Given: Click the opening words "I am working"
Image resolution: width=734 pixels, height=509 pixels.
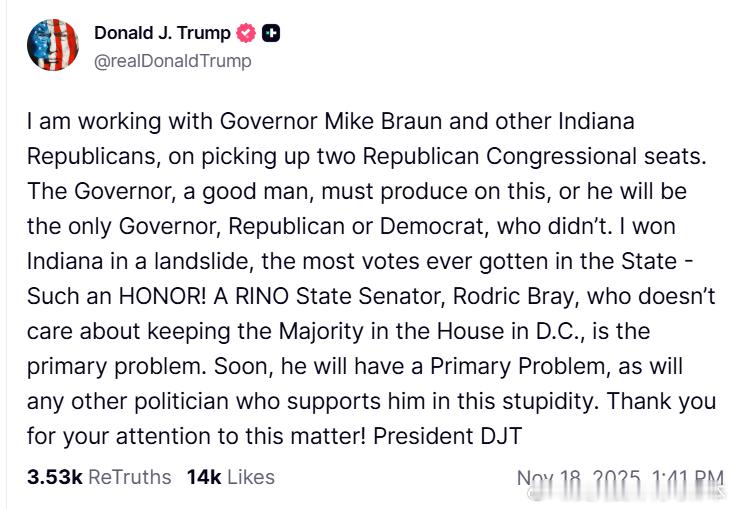Looking at the screenshot, I should [x=85, y=121].
